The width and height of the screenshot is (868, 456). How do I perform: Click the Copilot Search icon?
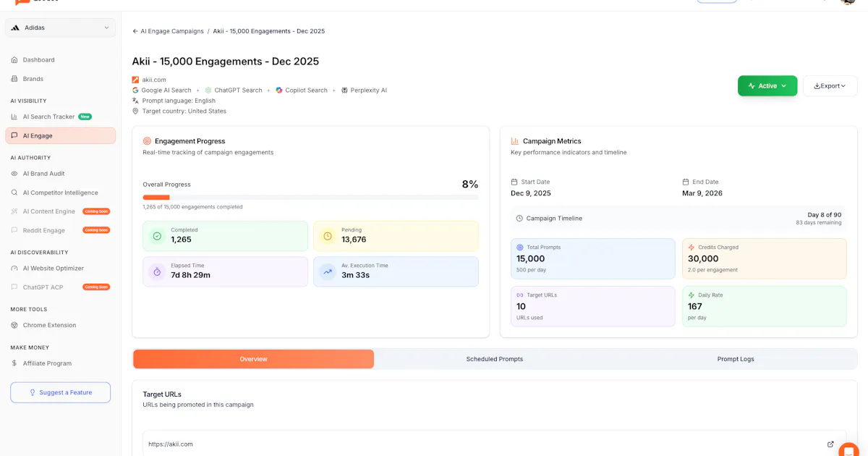coord(279,90)
